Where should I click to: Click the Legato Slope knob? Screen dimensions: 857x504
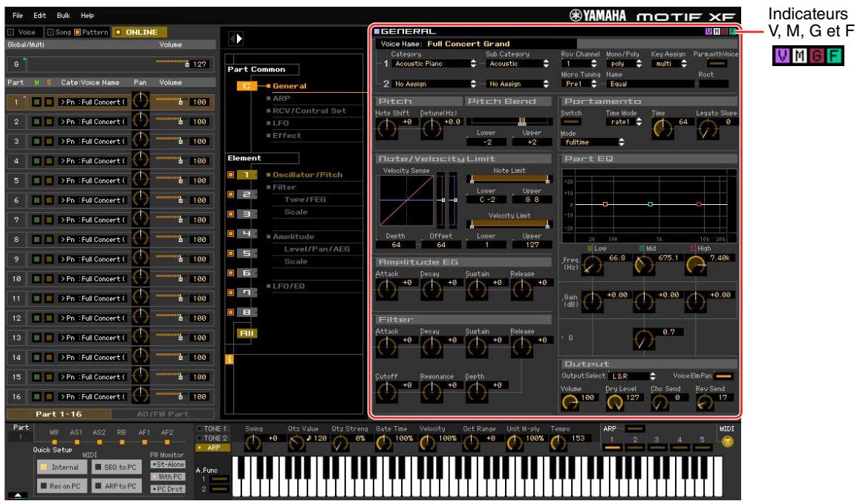708,129
